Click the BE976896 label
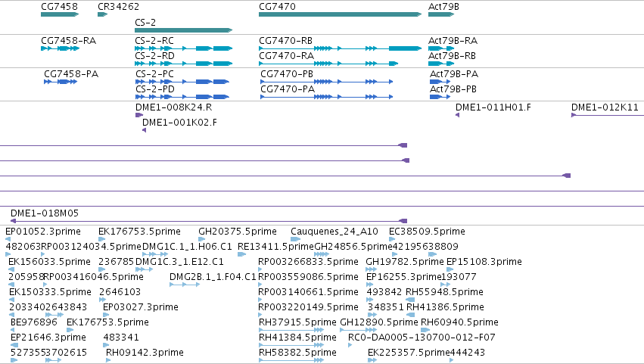 point(34,322)
